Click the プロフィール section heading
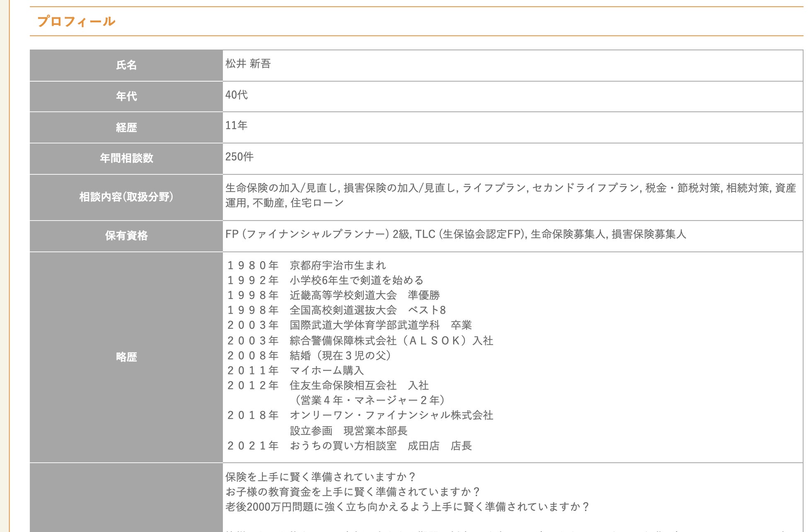Viewport: 808px width, 532px height. [x=76, y=22]
